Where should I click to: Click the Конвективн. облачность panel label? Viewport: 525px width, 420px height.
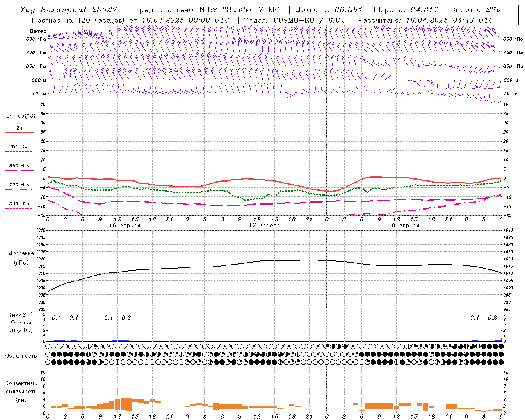tap(21, 388)
